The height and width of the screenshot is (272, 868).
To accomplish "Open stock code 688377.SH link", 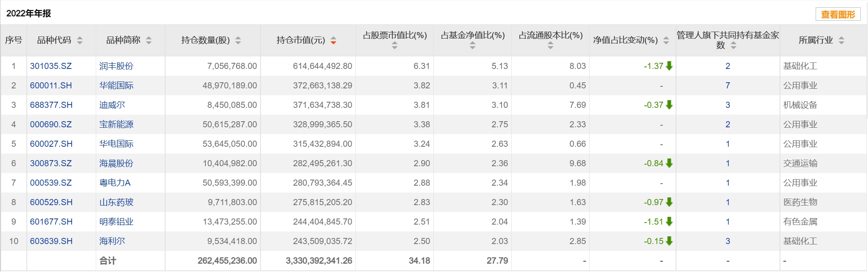I will (51, 105).
